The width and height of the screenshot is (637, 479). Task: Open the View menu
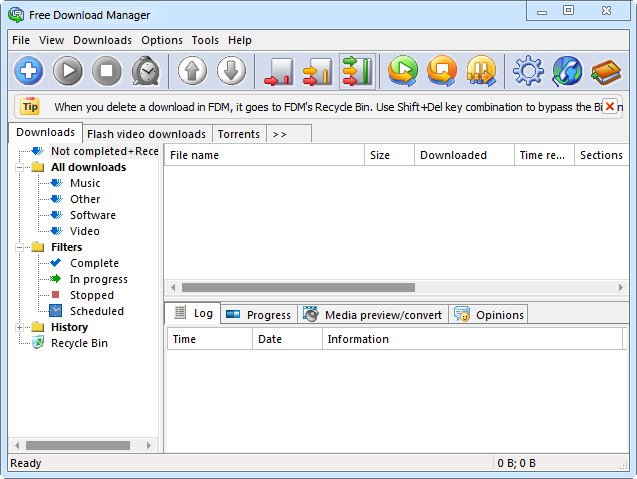(51, 40)
